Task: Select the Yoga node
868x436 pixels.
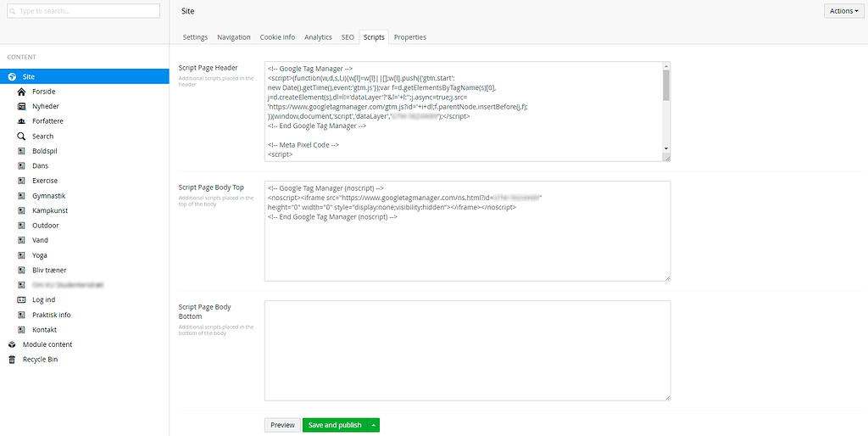Action: [39, 255]
